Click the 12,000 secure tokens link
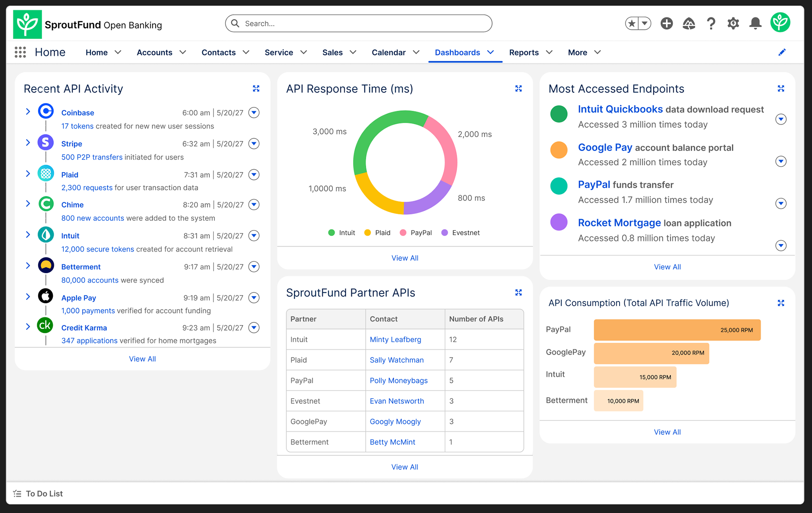 98,249
